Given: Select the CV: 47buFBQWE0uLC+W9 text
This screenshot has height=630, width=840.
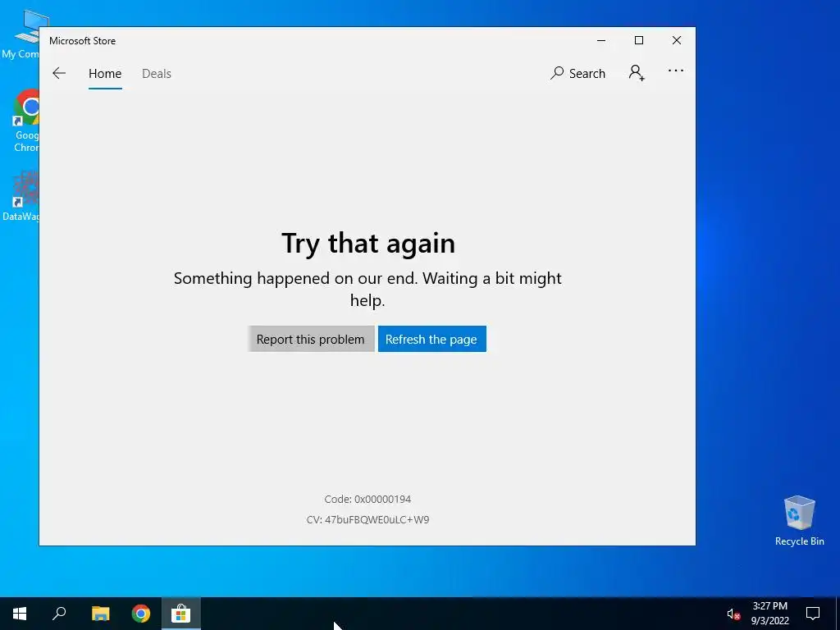Looking at the screenshot, I should coord(367,519).
